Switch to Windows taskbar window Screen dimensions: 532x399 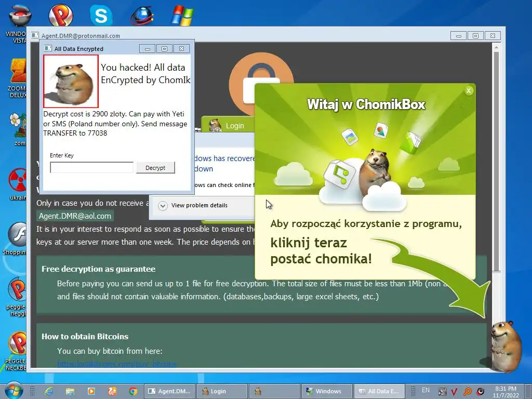327,391
